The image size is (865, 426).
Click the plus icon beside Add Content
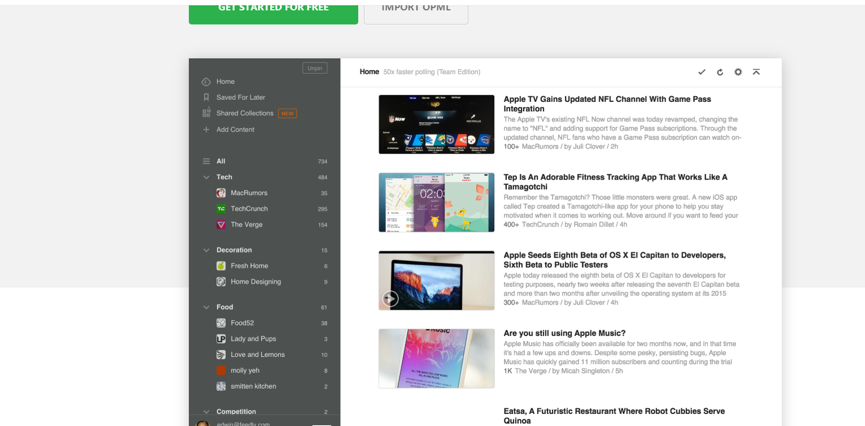point(206,129)
